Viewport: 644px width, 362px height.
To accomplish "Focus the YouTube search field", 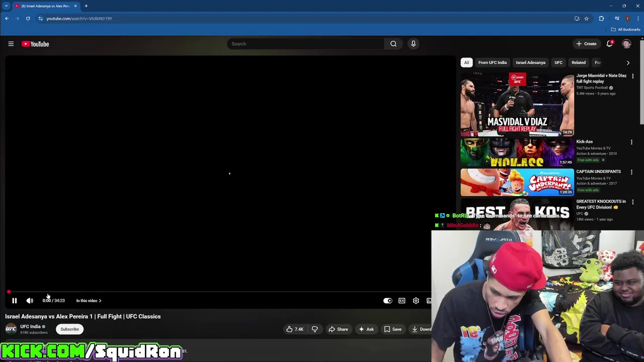I will tap(306, 44).
